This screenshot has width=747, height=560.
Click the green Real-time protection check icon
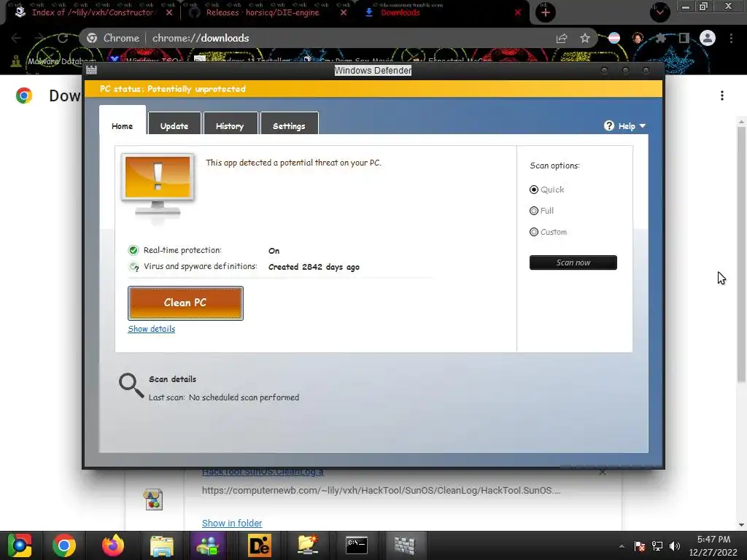click(133, 251)
